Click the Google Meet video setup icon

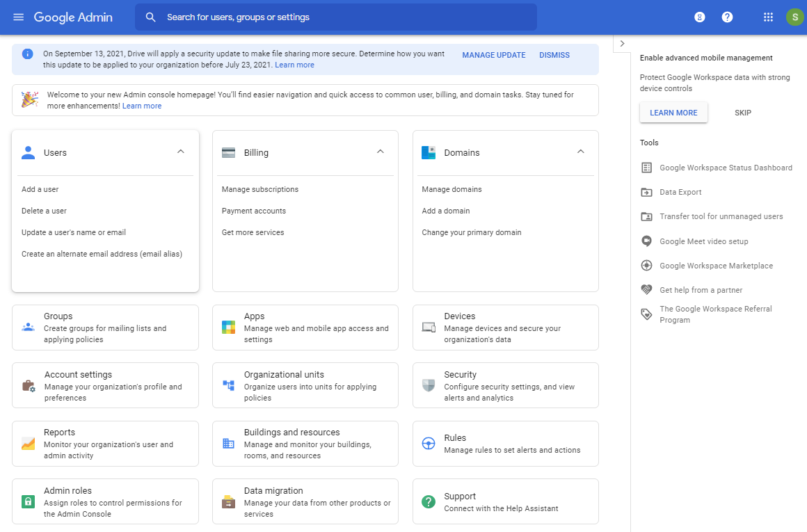pyautogui.click(x=646, y=241)
